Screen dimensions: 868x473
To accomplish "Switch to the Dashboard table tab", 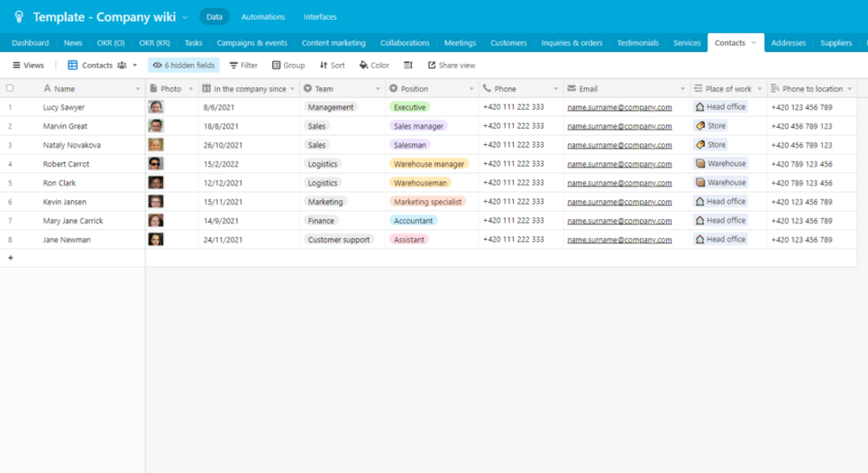I will pos(30,42).
